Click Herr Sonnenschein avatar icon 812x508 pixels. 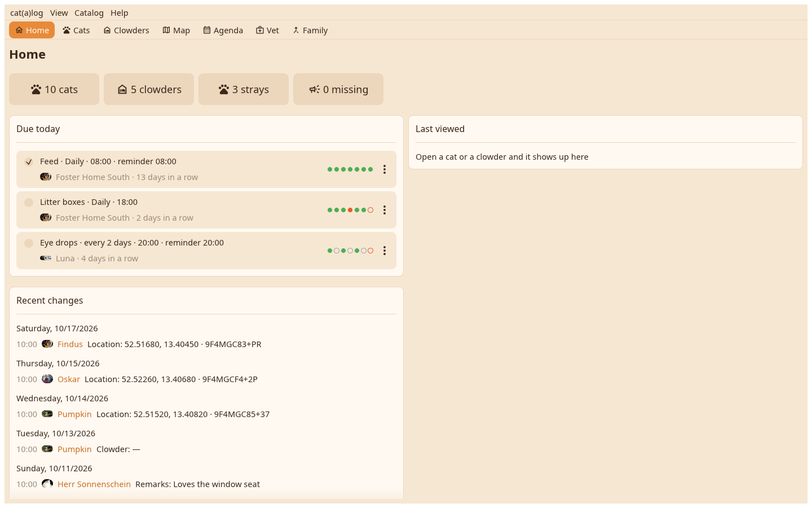pos(47,484)
